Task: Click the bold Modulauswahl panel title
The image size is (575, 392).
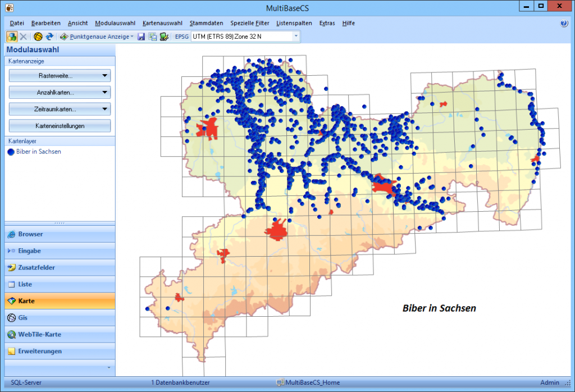Action: click(x=33, y=49)
